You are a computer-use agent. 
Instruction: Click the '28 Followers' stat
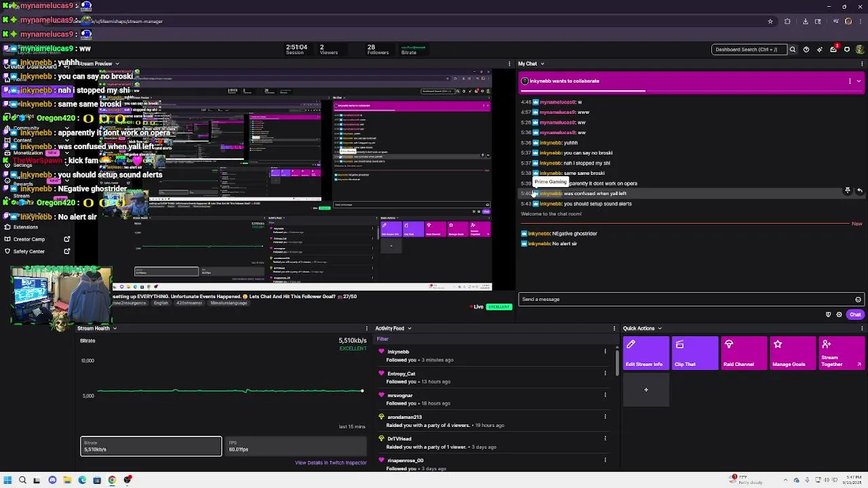378,49
